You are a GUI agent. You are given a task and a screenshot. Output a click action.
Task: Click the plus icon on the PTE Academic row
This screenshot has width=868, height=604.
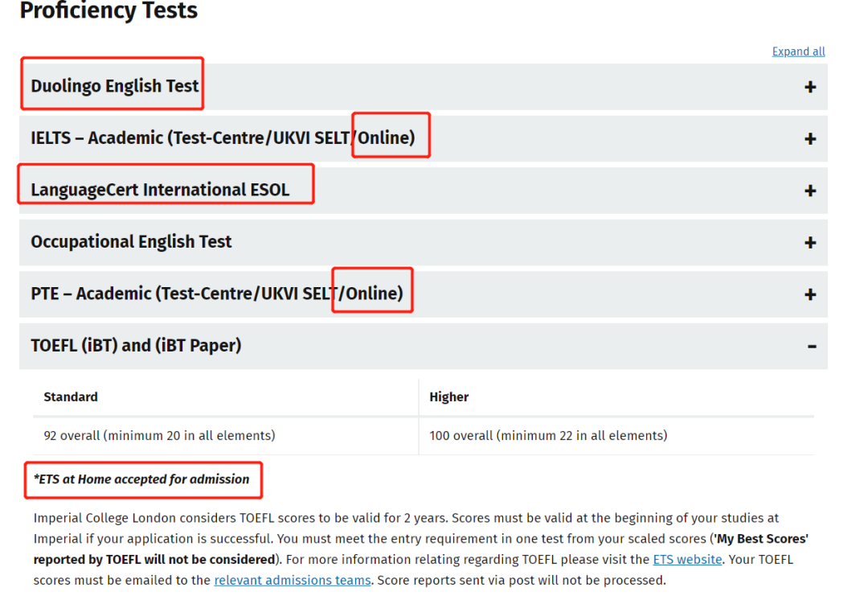pos(810,294)
